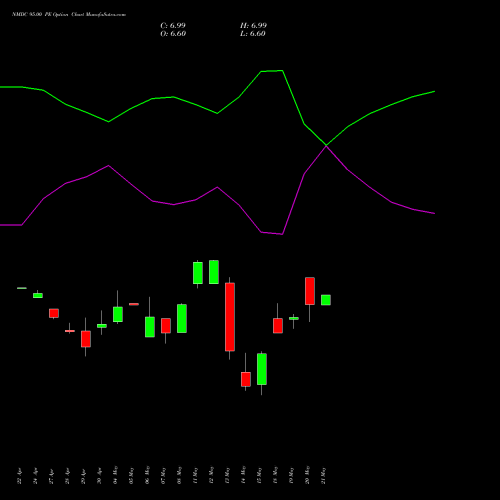The image size is (500, 500).
Task: Select the high value H: 6.99
Action: click(x=253, y=26)
